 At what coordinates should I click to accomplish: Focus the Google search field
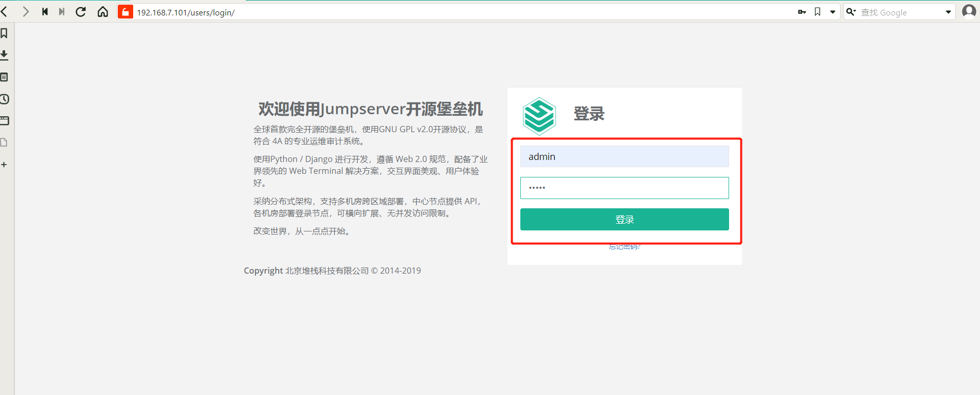901,12
